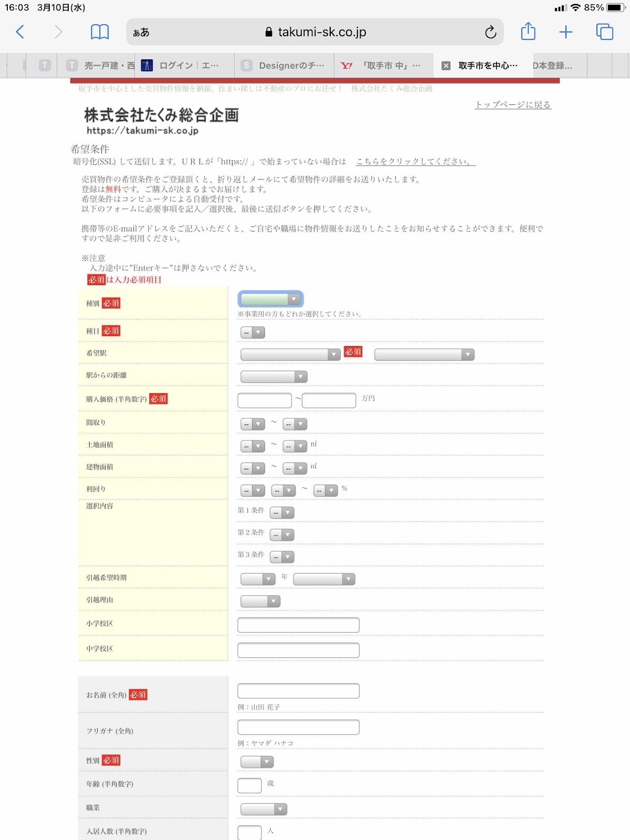Open the 引越希望時期 year dropdown
Screen dimensions: 630x840
tap(258, 579)
